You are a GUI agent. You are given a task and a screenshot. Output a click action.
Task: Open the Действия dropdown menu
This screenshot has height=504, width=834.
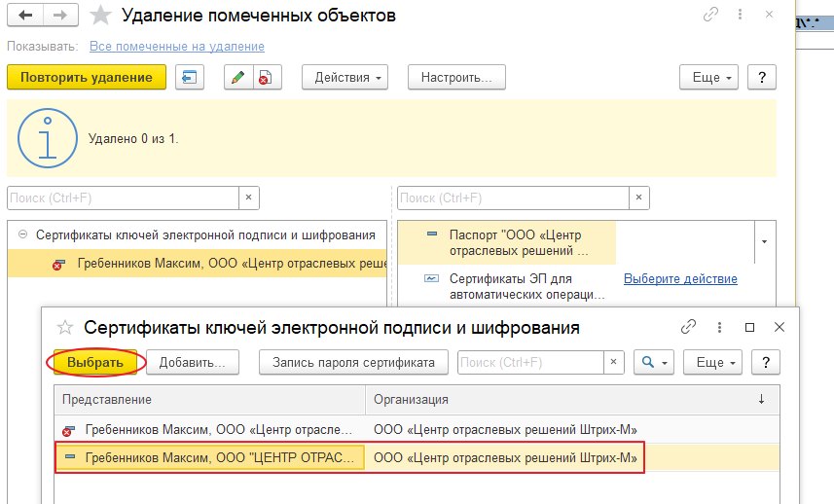pos(344,77)
